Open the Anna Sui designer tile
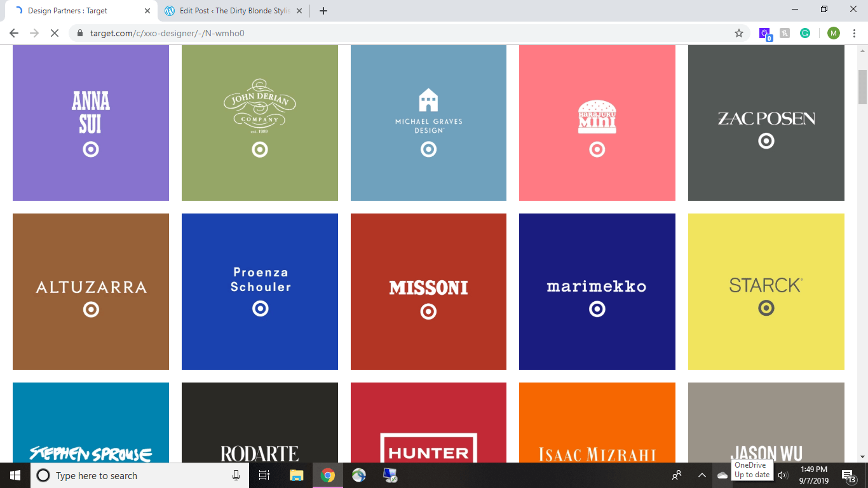The image size is (868, 488). click(x=91, y=123)
